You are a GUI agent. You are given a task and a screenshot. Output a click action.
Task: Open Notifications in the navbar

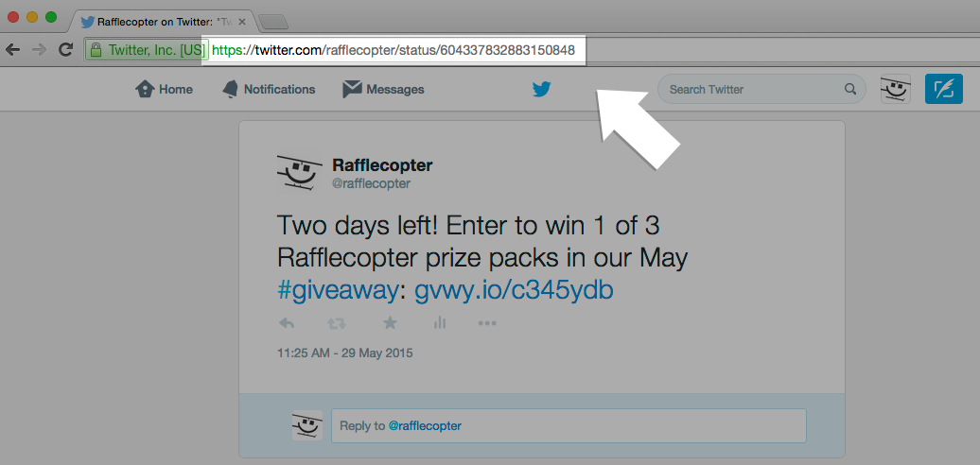[x=269, y=89]
